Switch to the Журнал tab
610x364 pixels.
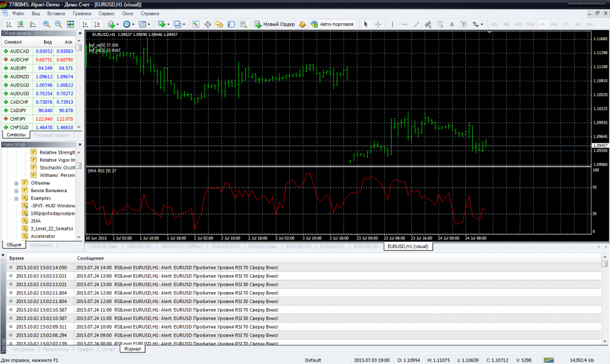point(132,349)
